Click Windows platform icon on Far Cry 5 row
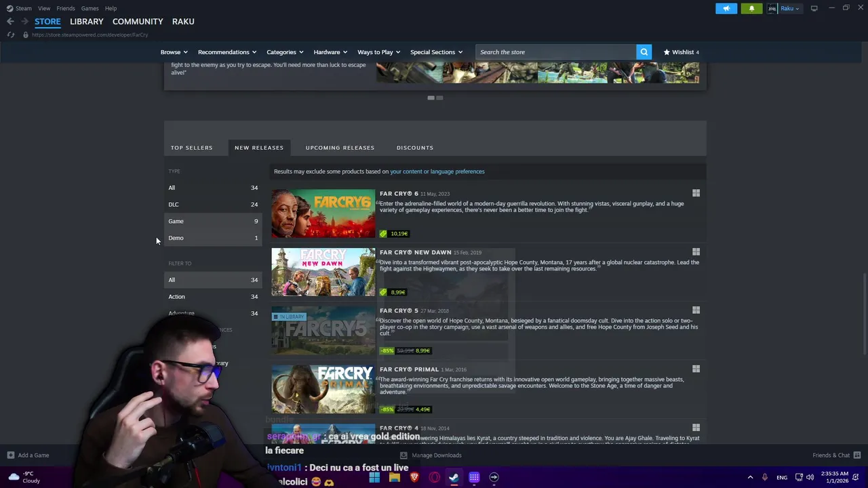Viewport: 868px width, 488px height. tap(696, 310)
